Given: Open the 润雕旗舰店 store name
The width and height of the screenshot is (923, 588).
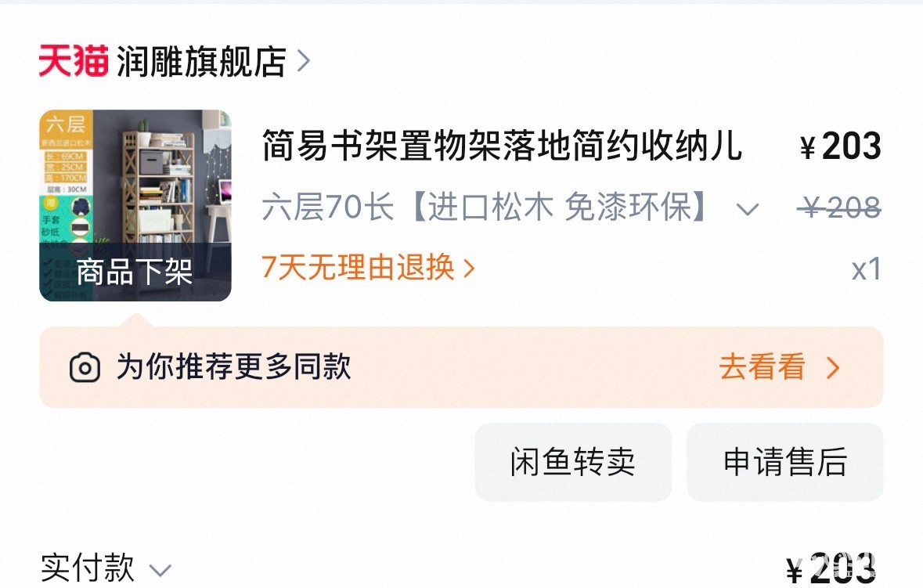Looking at the screenshot, I should pos(201,60).
